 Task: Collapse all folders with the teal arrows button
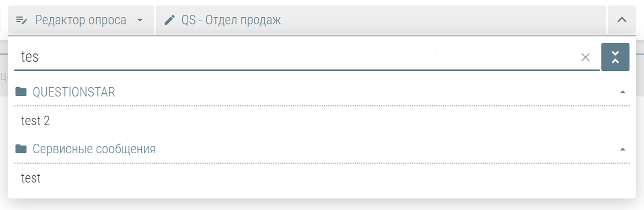tap(615, 57)
